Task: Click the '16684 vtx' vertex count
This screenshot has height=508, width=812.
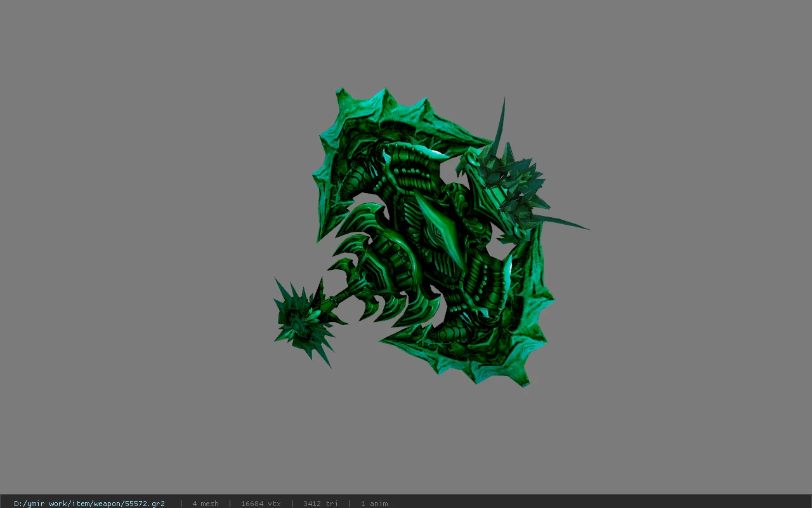Action: pos(261,504)
